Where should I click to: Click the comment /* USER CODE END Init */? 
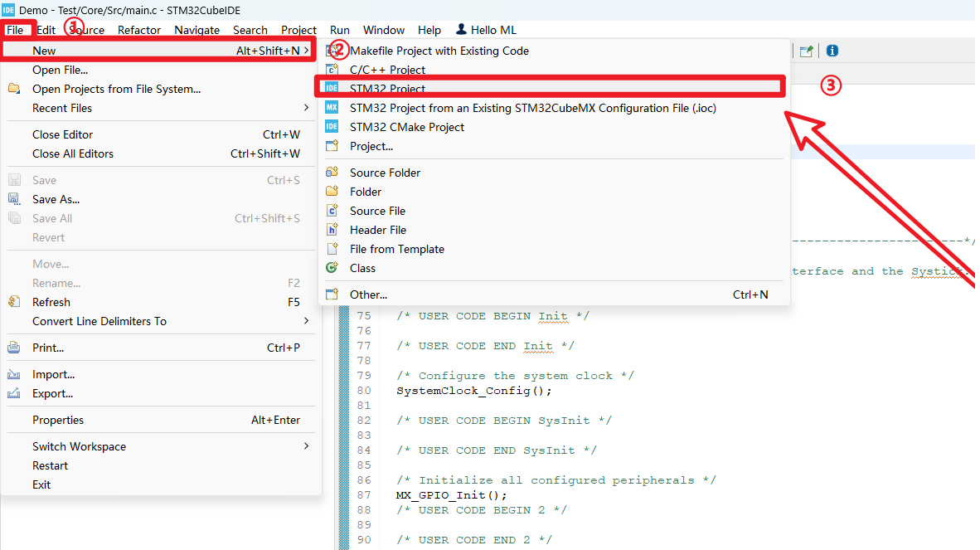[485, 346]
